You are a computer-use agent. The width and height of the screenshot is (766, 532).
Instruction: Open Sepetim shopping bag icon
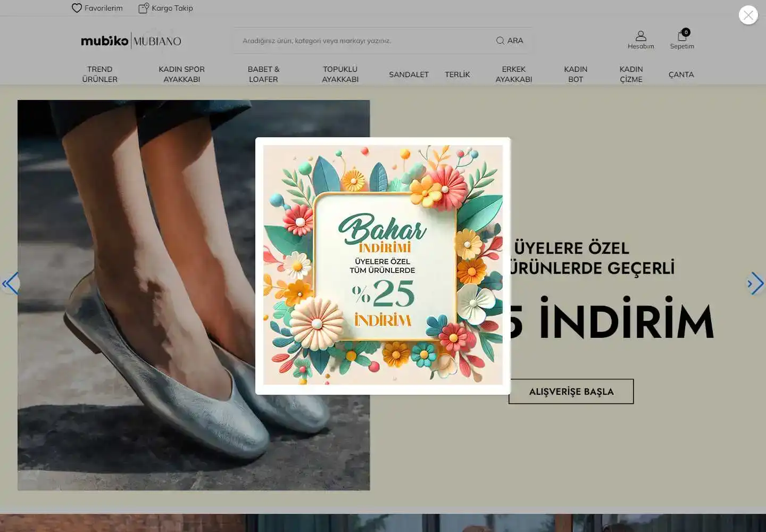[x=682, y=36]
